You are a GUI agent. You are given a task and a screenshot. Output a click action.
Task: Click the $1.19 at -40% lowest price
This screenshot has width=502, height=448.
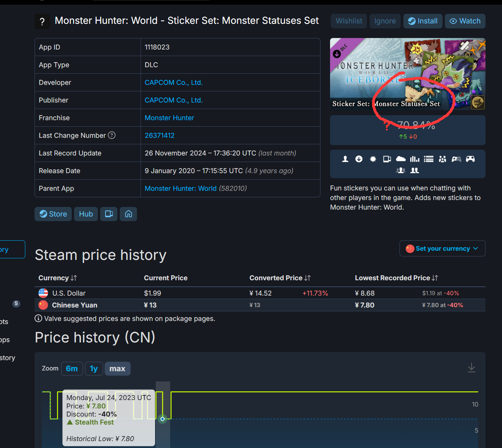(x=441, y=293)
